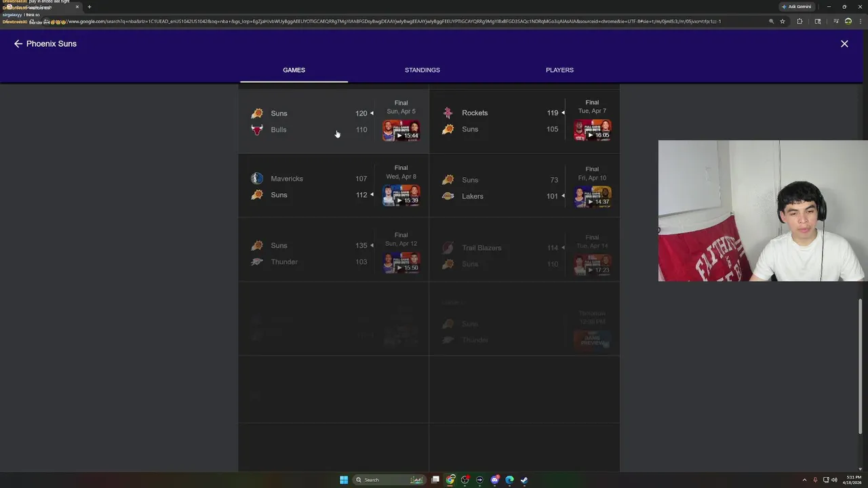Click the Trail Blazers team logo

tap(448, 247)
